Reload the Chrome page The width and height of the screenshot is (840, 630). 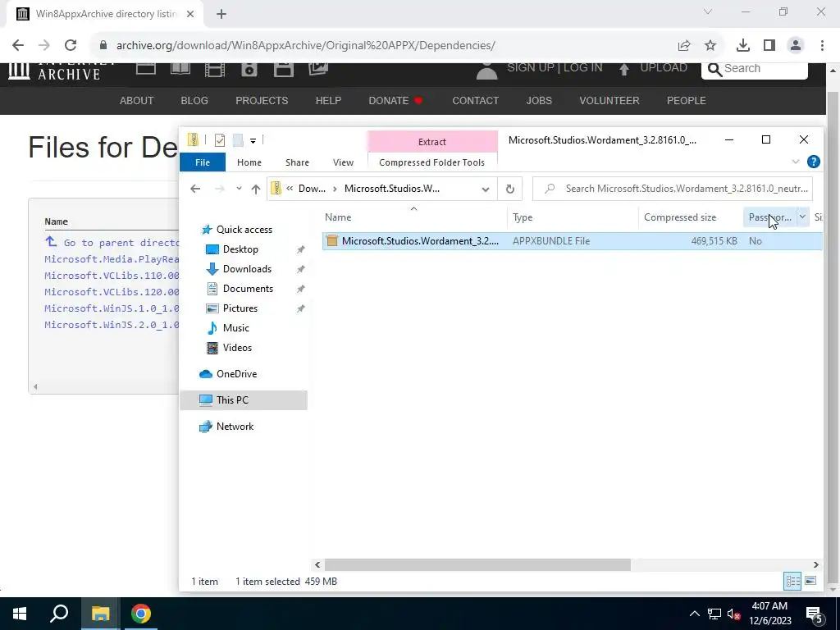71,45
